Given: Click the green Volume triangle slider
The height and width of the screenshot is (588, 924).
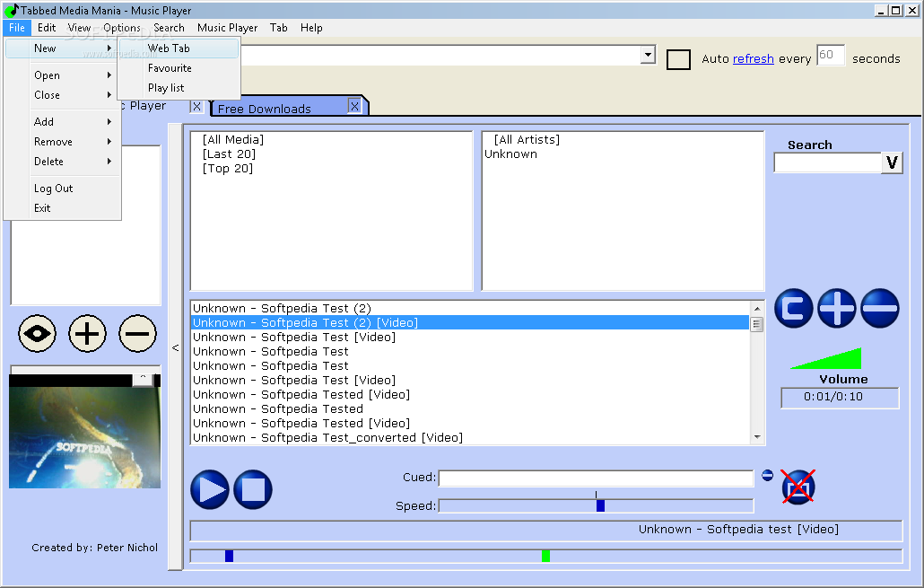Looking at the screenshot, I should point(826,358).
